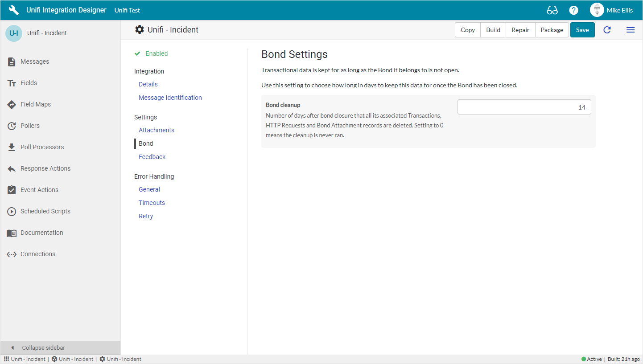
Task: Click the Bond cleanup days field
Action: (524, 107)
